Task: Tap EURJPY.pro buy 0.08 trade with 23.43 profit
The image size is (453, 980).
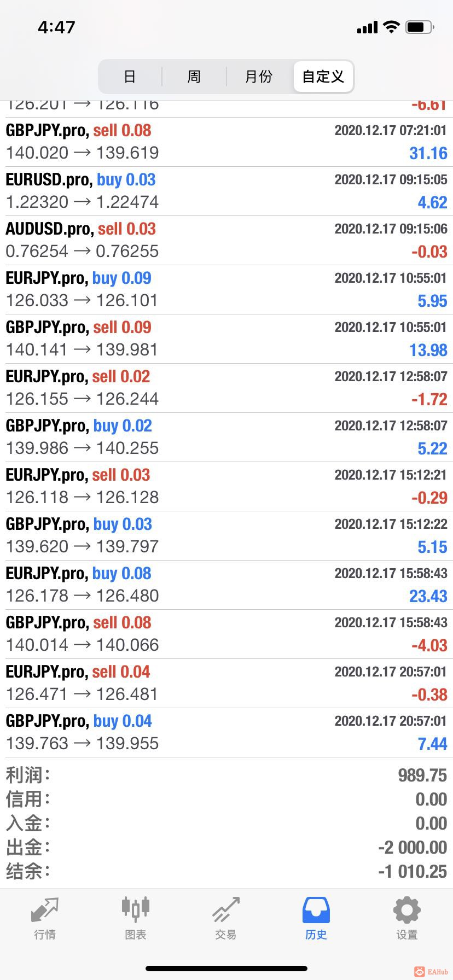Action: pyautogui.click(x=226, y=585)
